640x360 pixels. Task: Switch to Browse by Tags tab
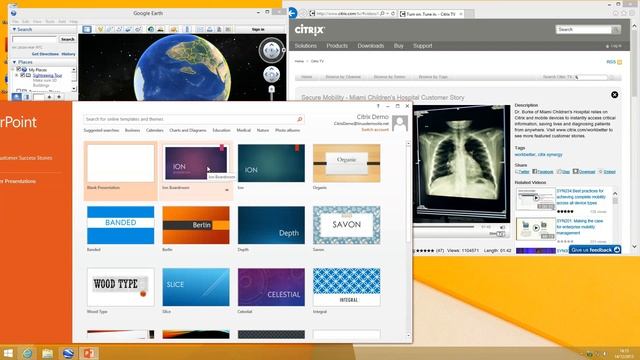tap(433, 77)
